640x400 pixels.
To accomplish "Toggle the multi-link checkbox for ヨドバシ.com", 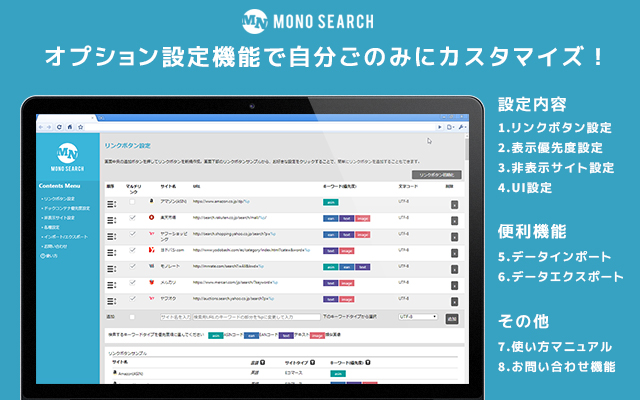I will [132, 250].
